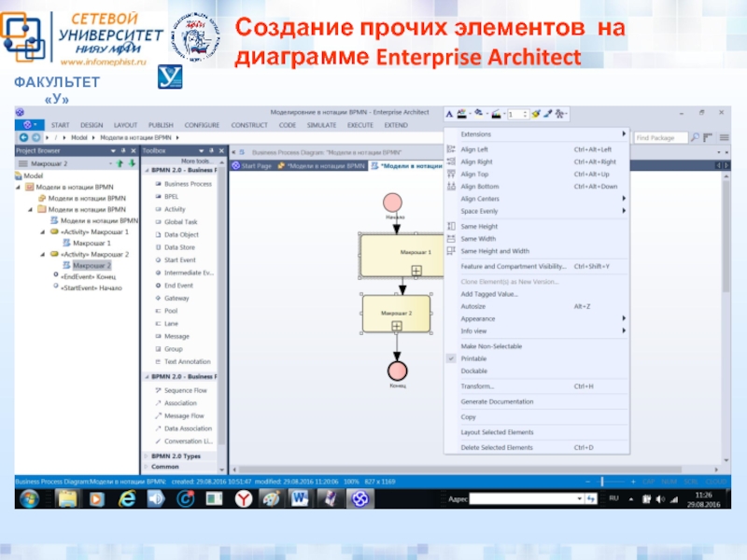Enable Make Non-Selectable option
The width and height of the screenshot is (747, 560).
[x=491, y=346]
